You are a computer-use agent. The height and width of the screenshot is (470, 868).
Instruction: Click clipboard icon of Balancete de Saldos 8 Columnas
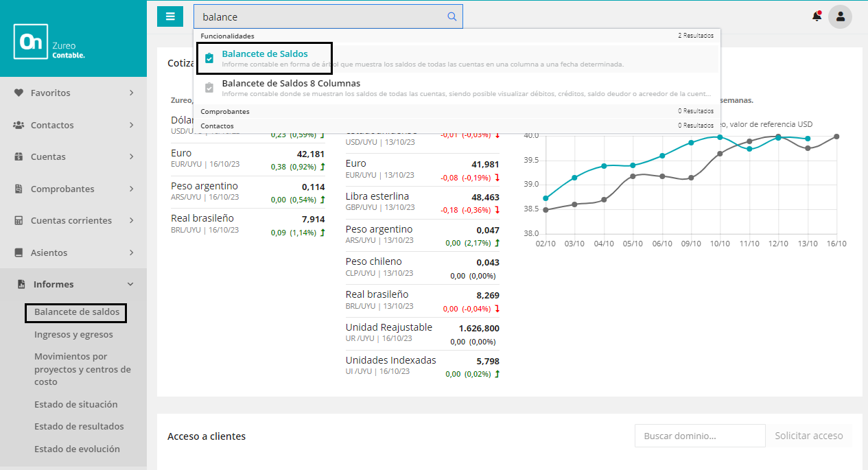tap(209, 87)
